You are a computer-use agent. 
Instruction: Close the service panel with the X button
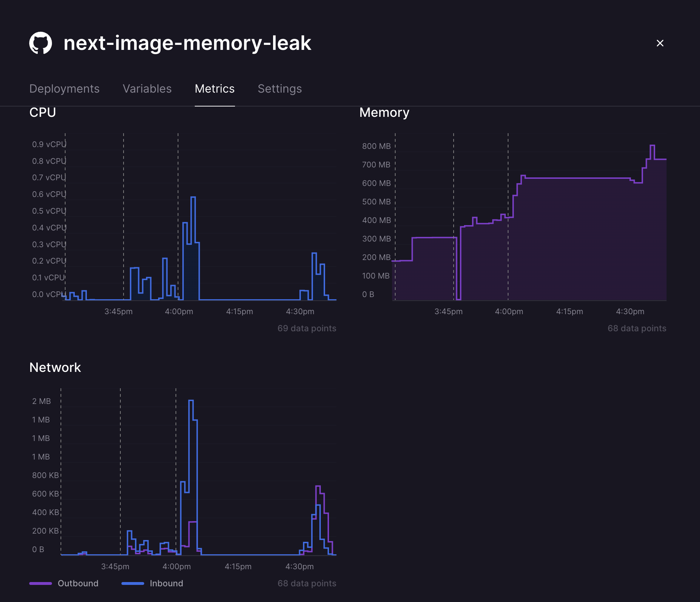660,43
